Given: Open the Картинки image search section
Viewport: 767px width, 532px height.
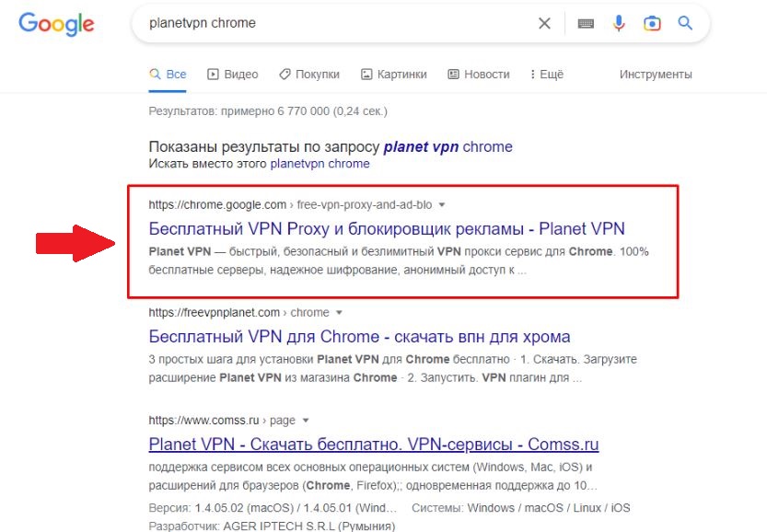Looking at the screenshot, I should [396, 74].
